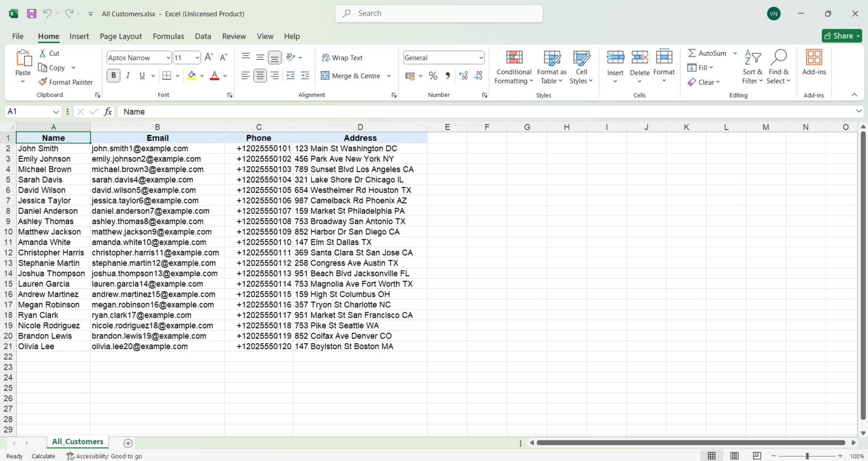Click the Percent Style icon
The width and height of the screenshot is (868, 461).
pos(433,76)
